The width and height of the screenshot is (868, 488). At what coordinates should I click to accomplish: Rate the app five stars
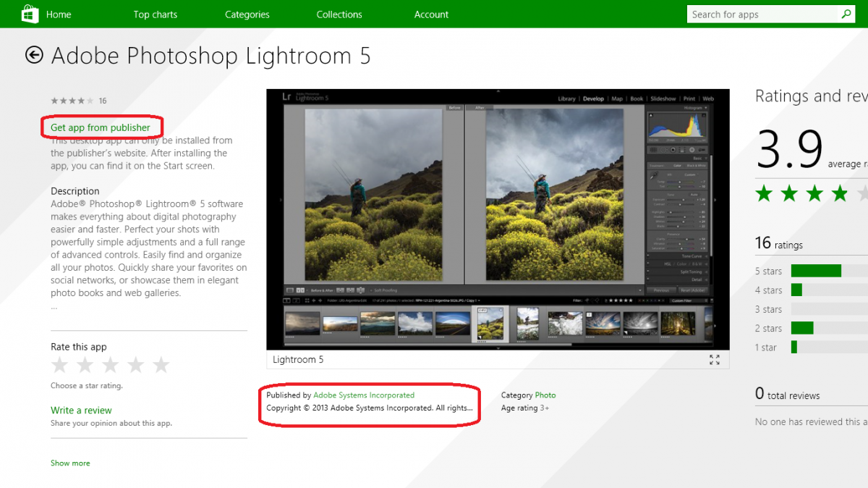click(x=161, y=365)
